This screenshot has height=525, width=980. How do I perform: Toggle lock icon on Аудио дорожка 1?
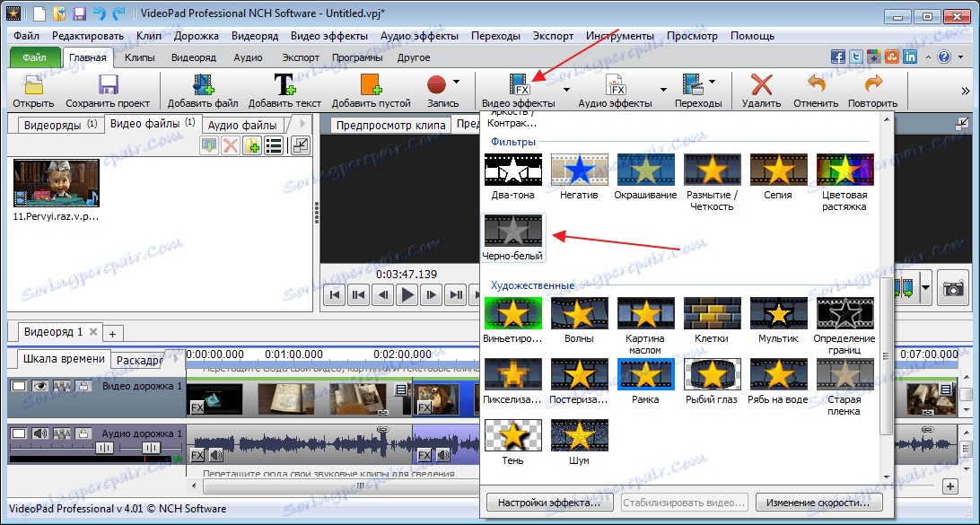82,433
